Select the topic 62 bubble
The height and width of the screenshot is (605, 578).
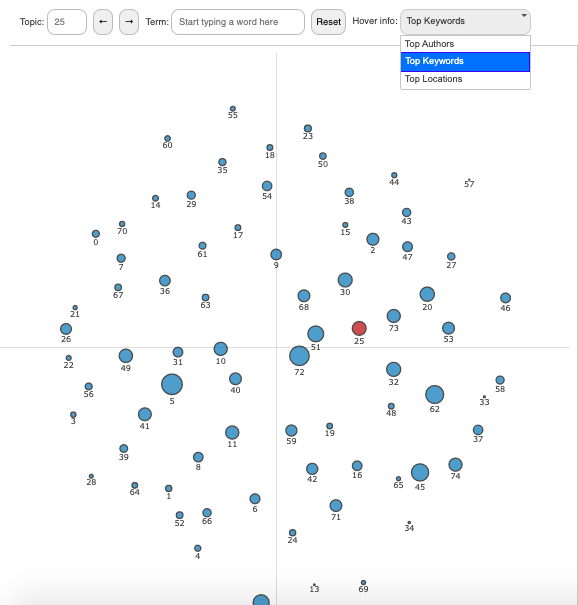434,395
